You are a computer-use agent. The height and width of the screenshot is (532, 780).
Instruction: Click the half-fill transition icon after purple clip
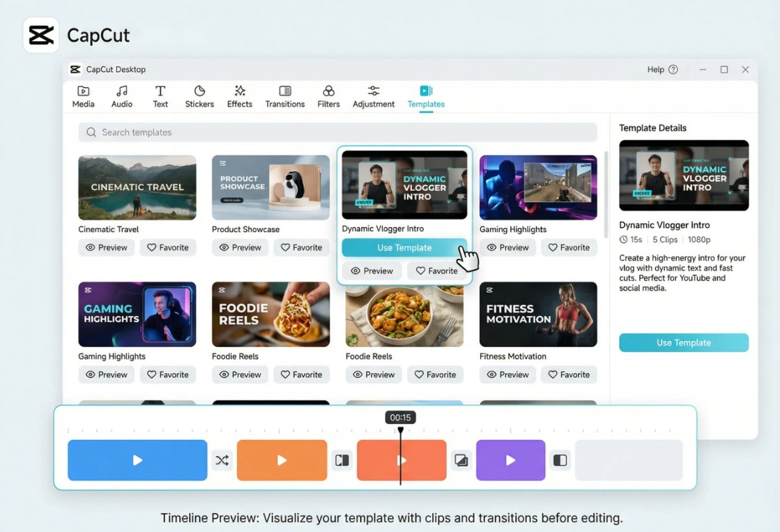pos(560,460)
